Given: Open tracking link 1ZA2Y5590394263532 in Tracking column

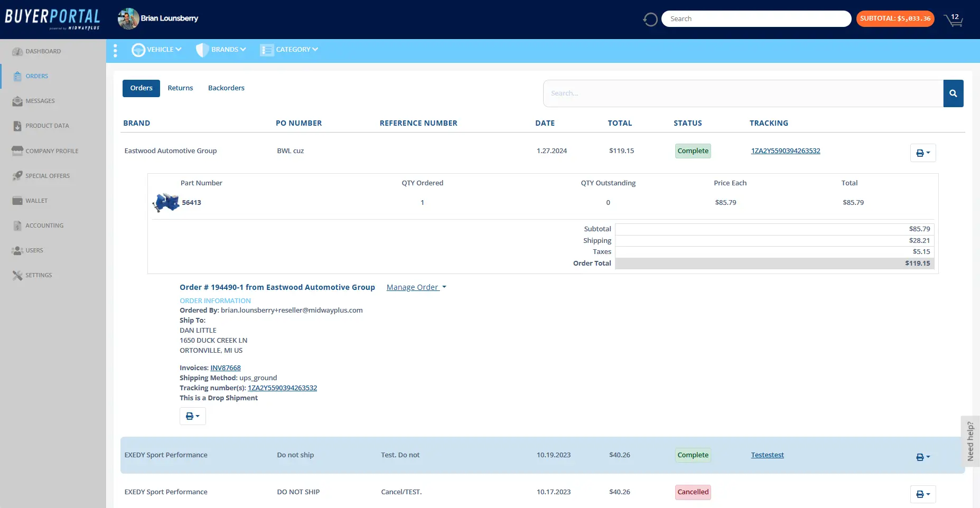Looking at the screenshot, I should pyautogui.click(x=786, y=151).
